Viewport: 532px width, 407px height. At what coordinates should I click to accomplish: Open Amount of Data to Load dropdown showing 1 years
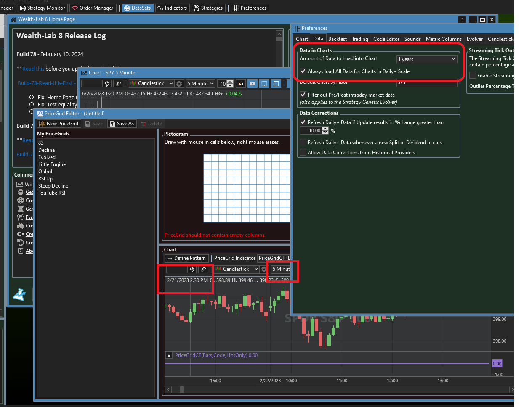coord(427,59)
